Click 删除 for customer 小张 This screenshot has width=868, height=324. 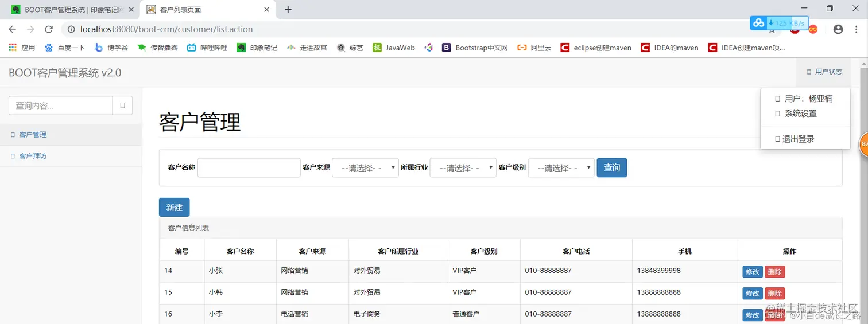774,272
